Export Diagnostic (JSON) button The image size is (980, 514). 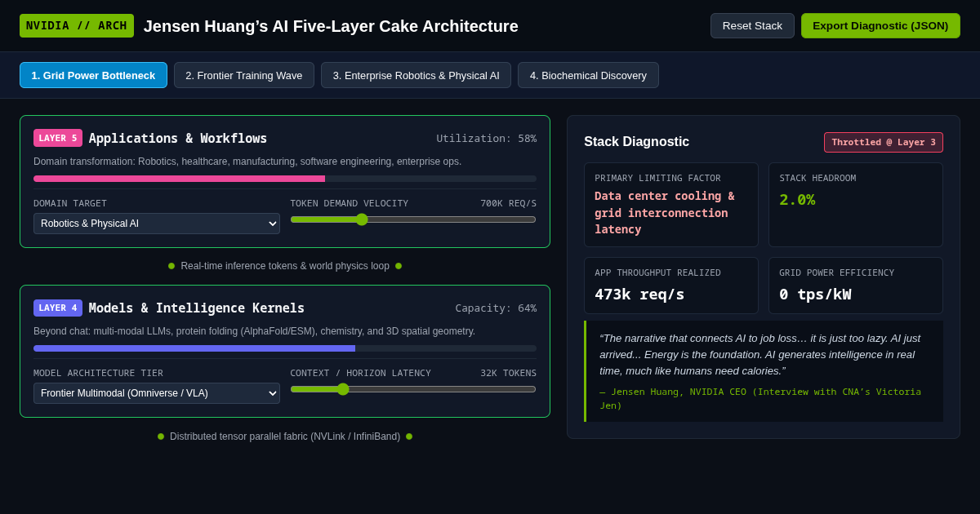[x=880, y=25]
